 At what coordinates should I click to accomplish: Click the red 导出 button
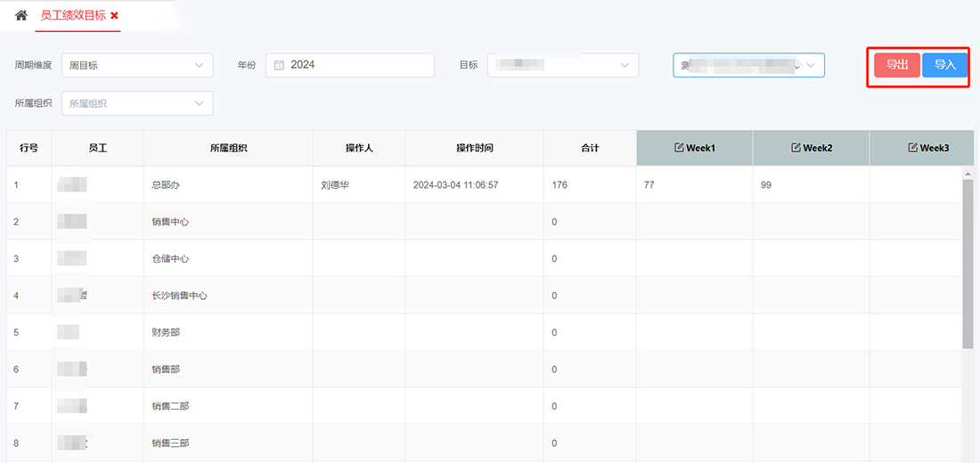[896, 65]
